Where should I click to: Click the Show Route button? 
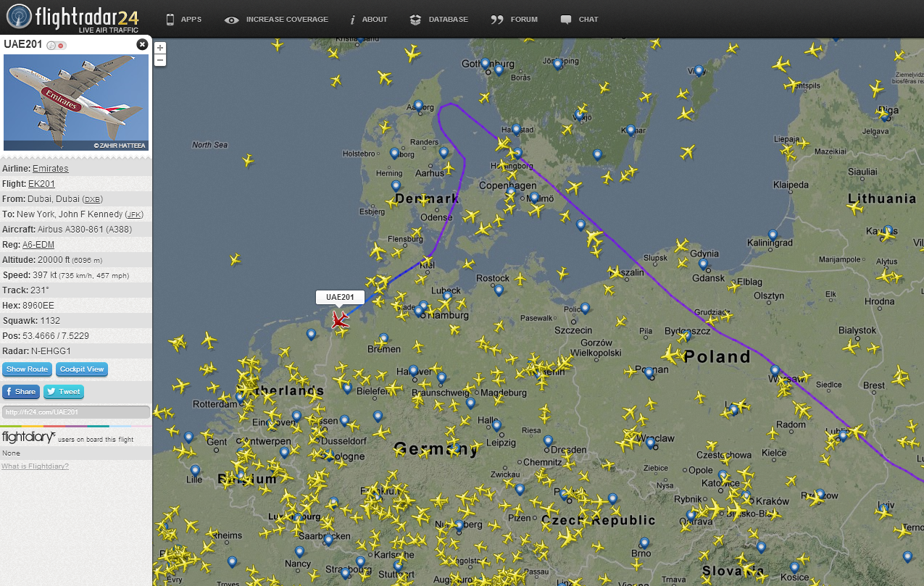[28, 369]
